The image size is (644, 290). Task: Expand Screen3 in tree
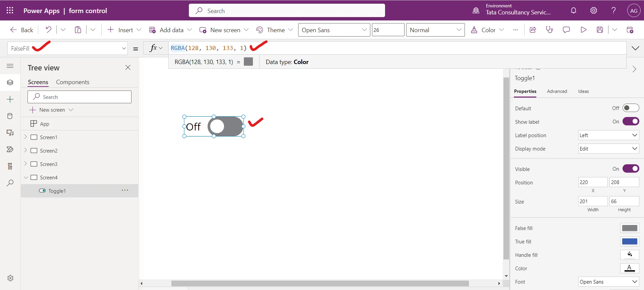pos(25,164)
